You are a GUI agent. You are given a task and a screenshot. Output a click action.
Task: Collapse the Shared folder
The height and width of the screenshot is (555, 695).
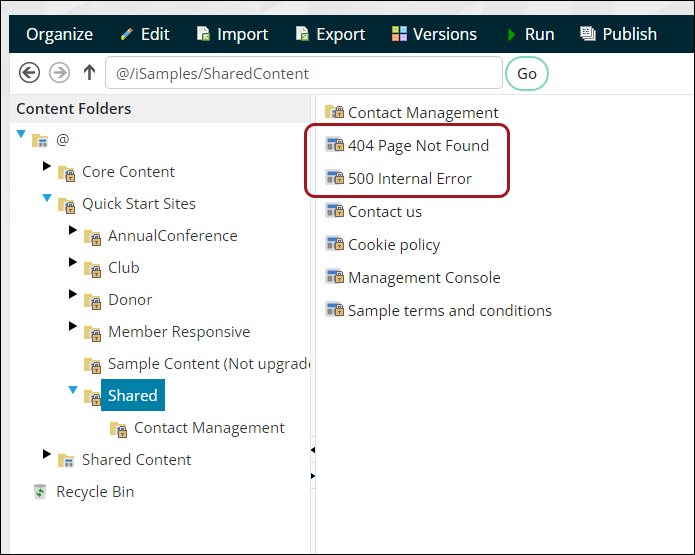point(73,390)
